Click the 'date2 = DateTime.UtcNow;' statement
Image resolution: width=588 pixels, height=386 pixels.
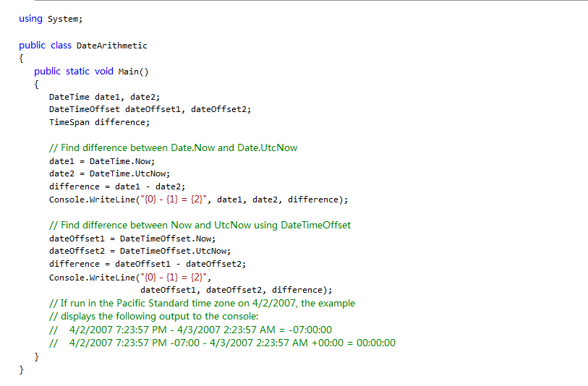click(x=109, y=173)
